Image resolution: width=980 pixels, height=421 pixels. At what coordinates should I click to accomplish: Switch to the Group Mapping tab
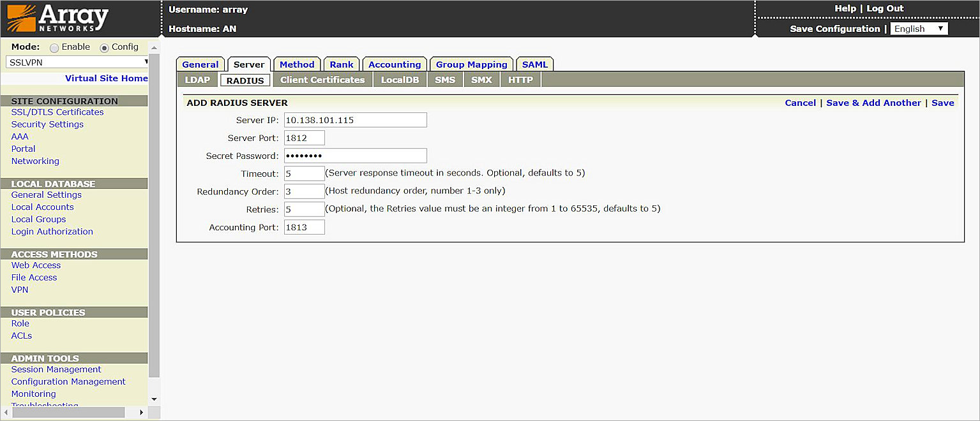pos(471,64)
